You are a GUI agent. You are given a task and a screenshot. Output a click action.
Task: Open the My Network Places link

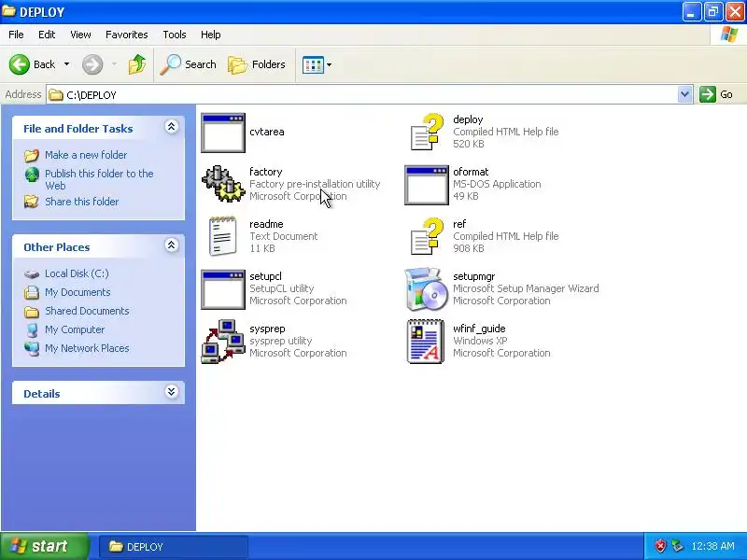pos(87,348)
